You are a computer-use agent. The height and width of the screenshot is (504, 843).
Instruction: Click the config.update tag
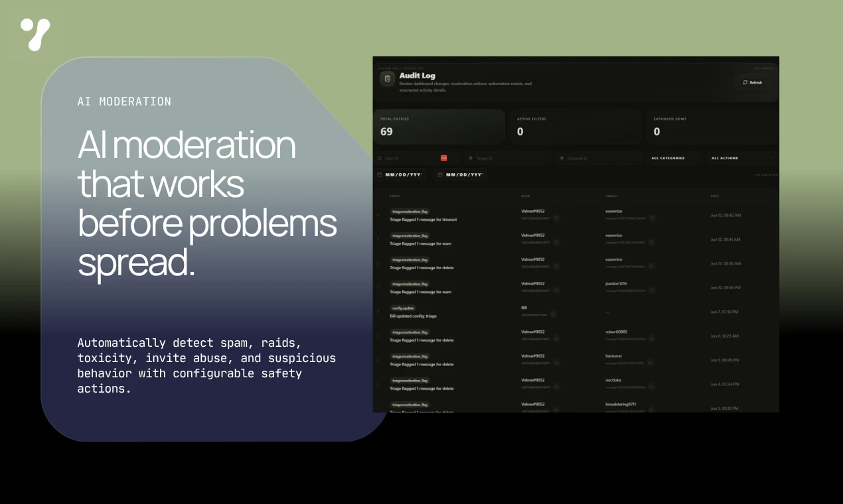click(x=404, y=308)
